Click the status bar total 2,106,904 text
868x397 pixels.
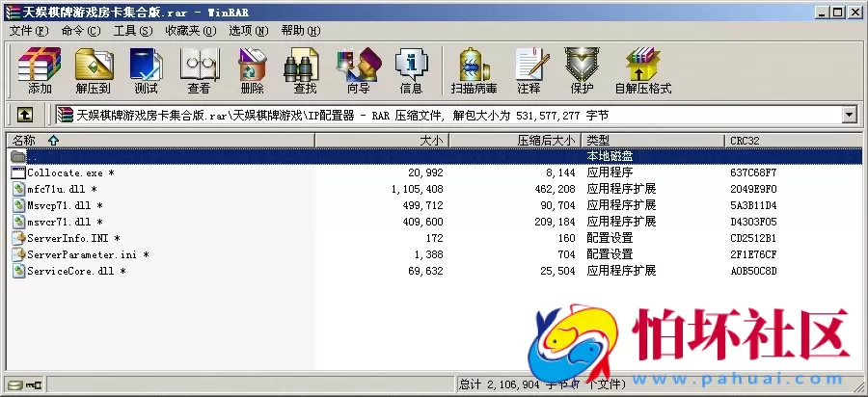point(542,384)
